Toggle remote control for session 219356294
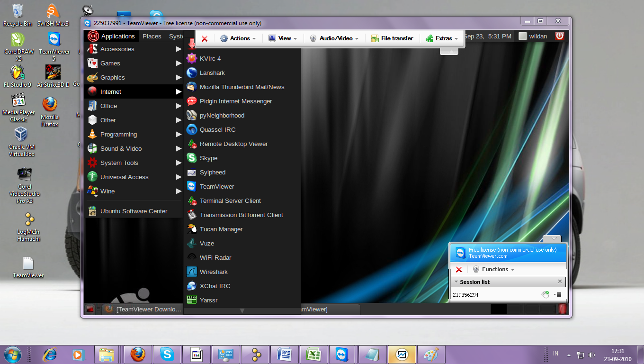This screenshot has width=644, height=364. pyautogui.click(x=545, y=295)
